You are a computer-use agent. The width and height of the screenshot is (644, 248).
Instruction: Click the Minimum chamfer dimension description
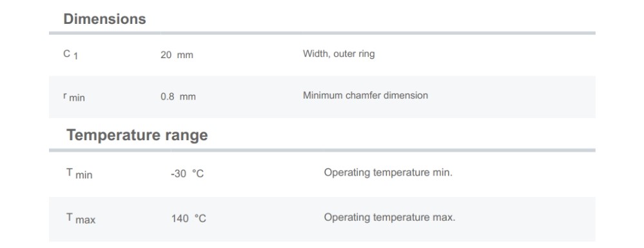[366, 96]
